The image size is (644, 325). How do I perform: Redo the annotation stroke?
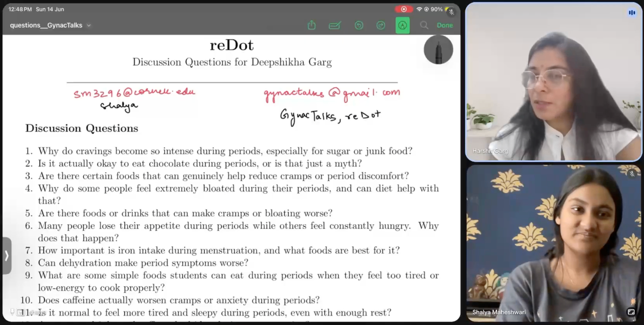click(381, 25)
